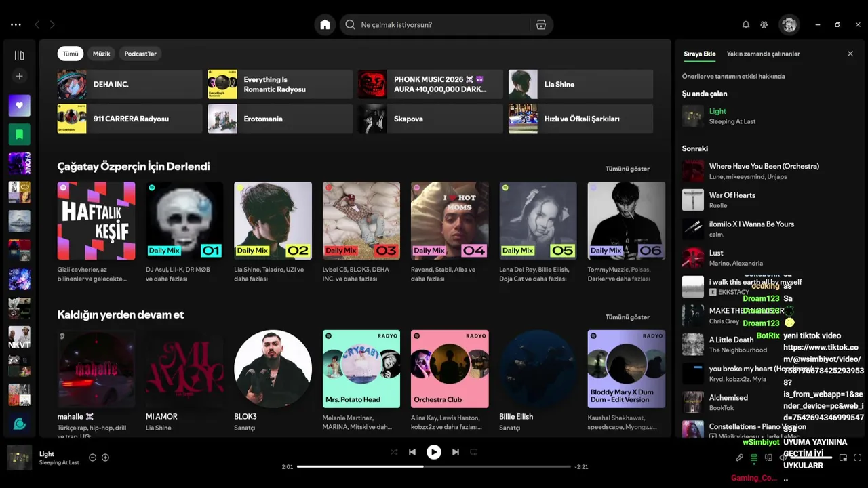This screenshot has height=488, width=868.
Task: Toggle repeat mode
Action: pyautogui.click(x=474, y=452)
